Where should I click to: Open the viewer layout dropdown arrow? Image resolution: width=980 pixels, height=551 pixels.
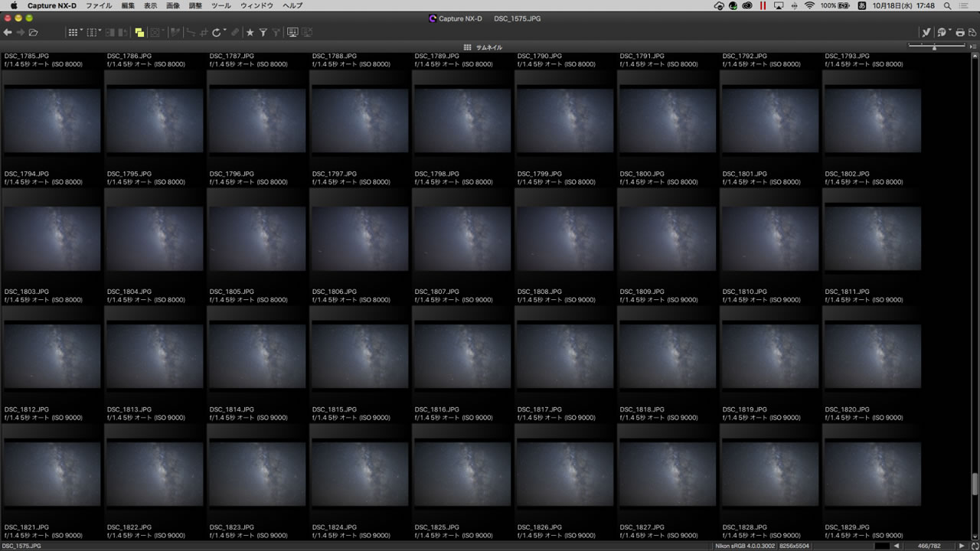[x=100, y=30]
